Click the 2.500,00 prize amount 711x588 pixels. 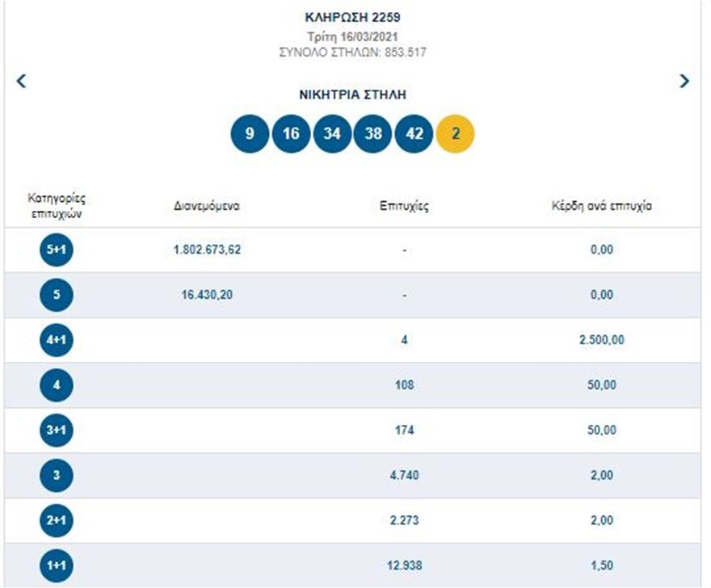(x=601, y=340)
